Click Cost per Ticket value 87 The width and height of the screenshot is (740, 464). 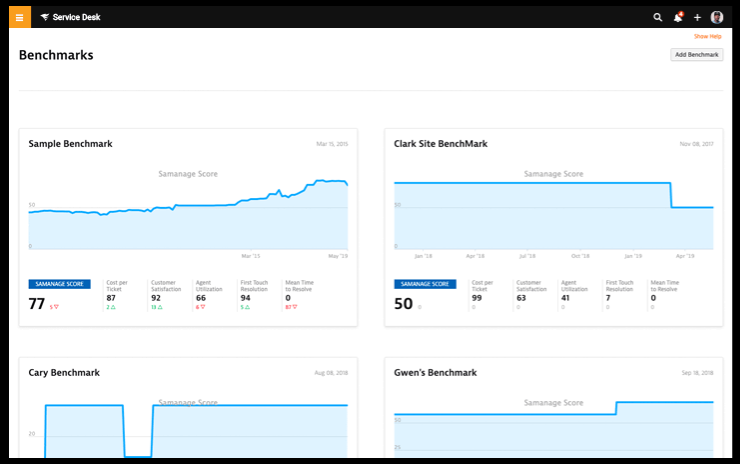(x=111, y=298)
